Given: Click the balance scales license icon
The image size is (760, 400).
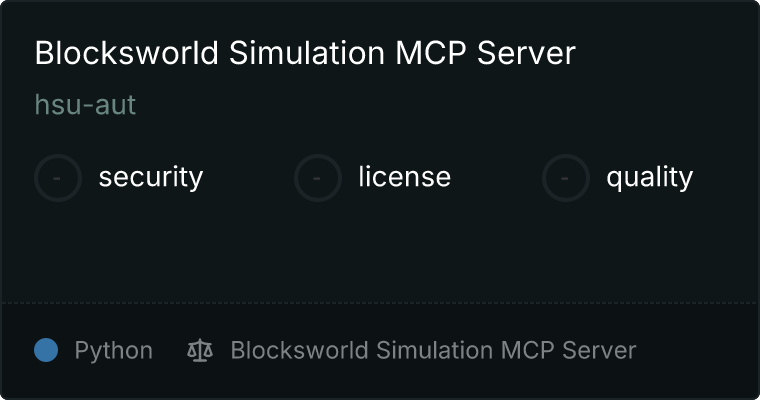Looking at the screenshot, I should click(x=200, y=351).
